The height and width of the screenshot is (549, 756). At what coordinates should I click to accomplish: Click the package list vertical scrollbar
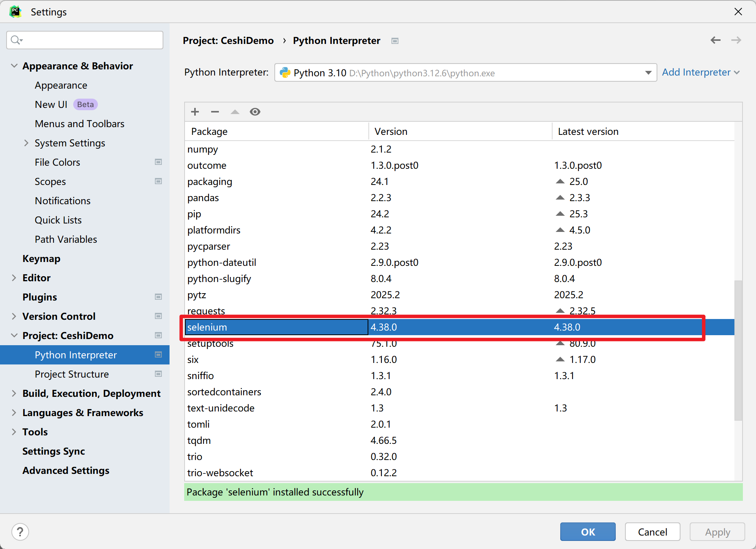pos(738,351)
